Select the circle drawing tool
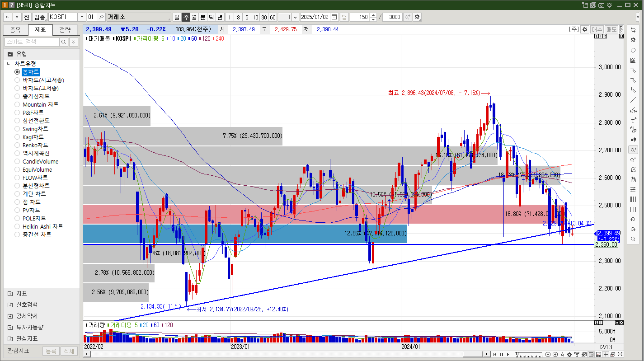644x361 pixels. 633,50
